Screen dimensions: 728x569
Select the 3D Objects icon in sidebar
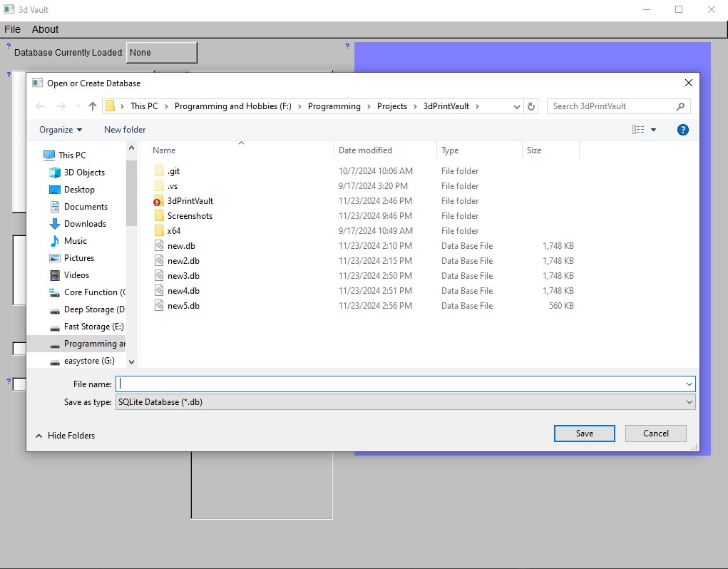click(55, 173)
